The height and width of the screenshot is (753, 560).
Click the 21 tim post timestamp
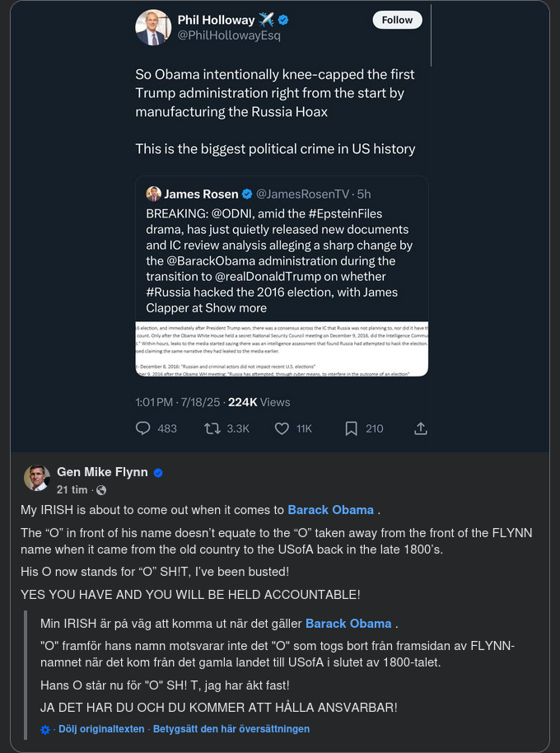73,489
